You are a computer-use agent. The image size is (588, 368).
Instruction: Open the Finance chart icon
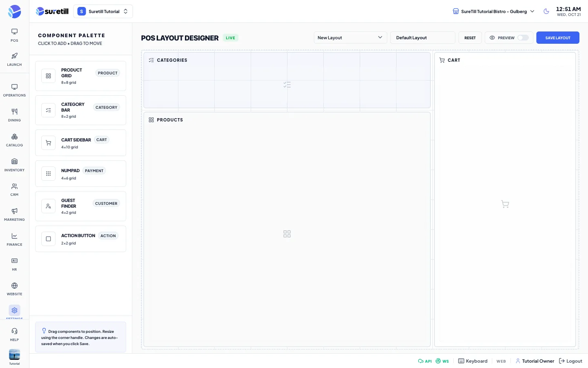(14, 236)
